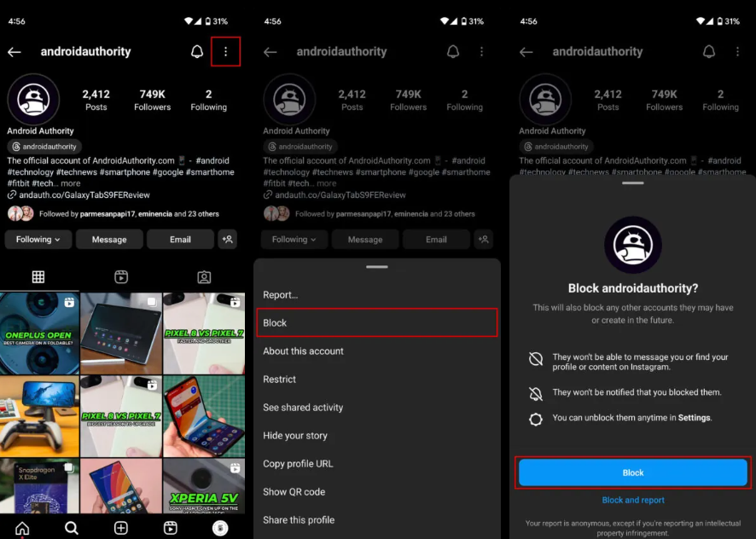Go back using the left screen's arrow
756x539 pixels.
click(x=15, y=51)
